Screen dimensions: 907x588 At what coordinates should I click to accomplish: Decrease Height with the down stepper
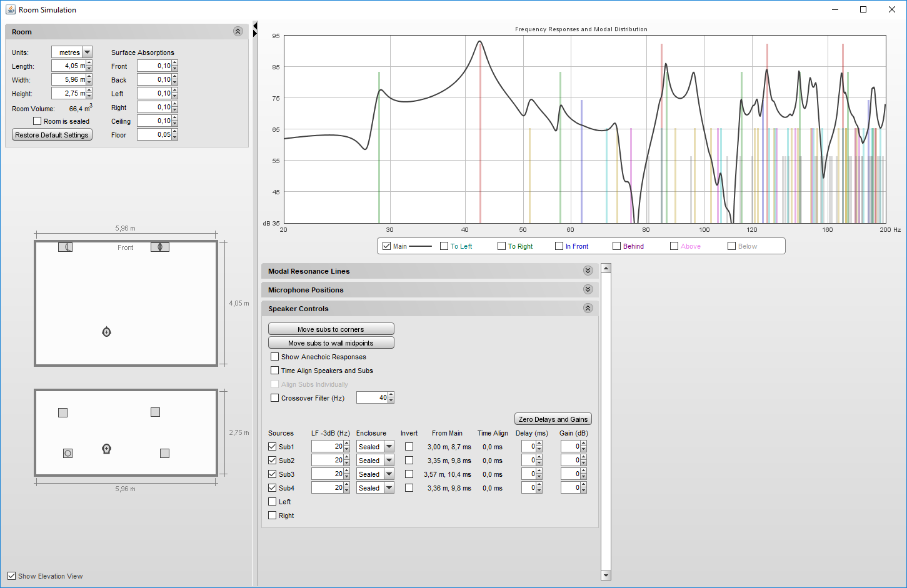(x=89, y=96)
